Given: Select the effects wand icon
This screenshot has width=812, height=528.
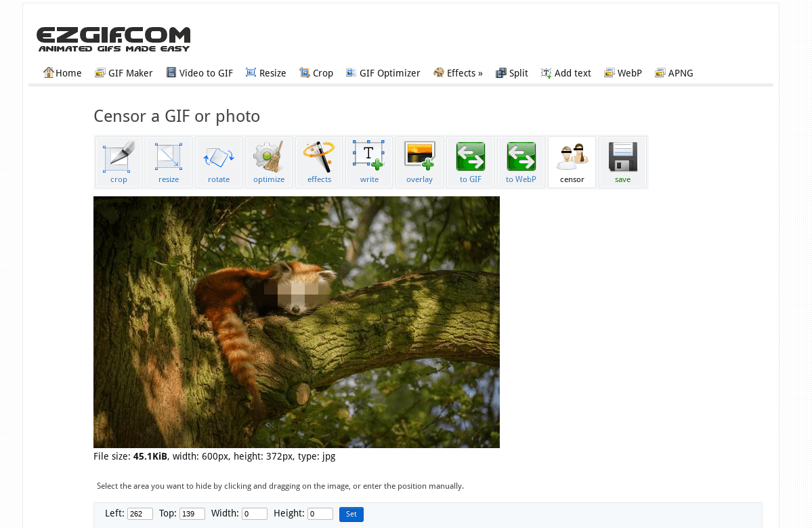Looking at the screenshot, I should (319, 156).
